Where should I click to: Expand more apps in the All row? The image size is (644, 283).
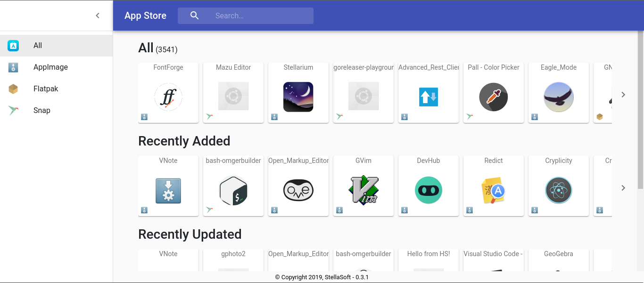pyautogui.click(x=623, y=94)
